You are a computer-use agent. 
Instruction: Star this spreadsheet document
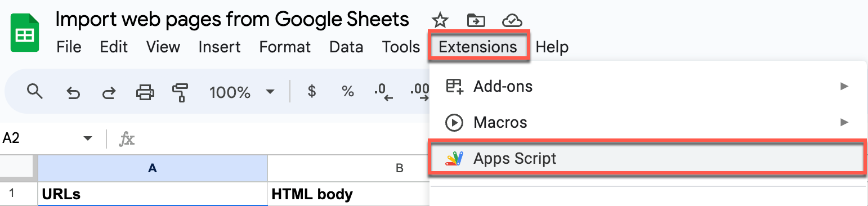pos(440,21)
